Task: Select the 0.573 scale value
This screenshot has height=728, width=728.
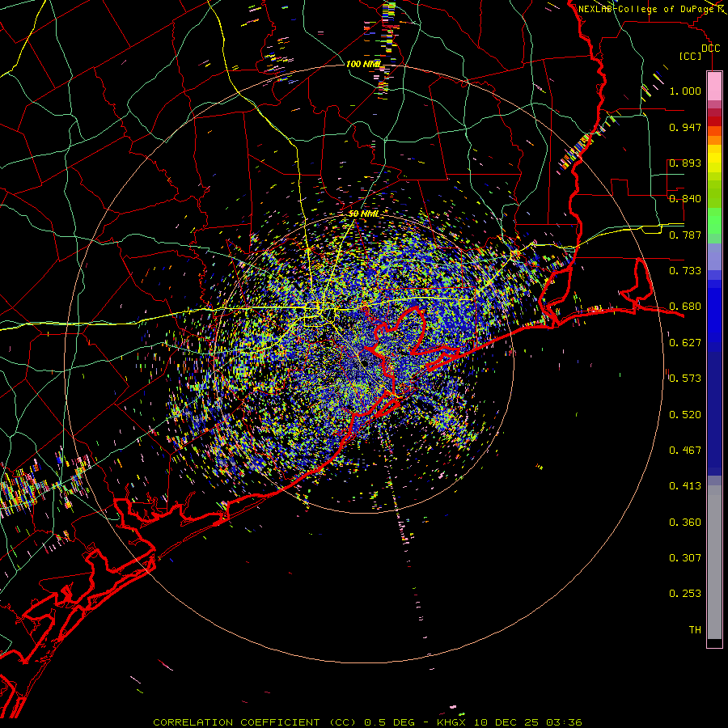Action: point(685,379)
